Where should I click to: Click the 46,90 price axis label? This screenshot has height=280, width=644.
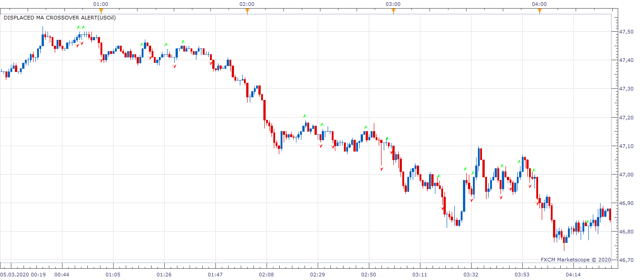tap(627, 203)
